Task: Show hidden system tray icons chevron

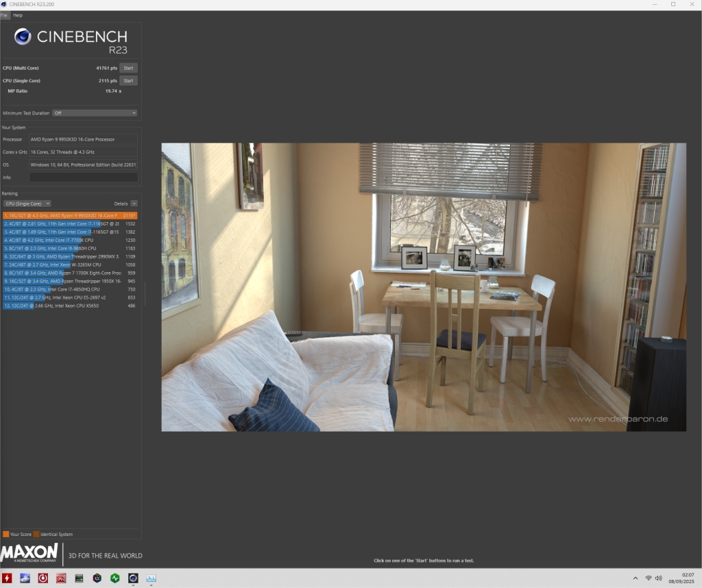Action: pos(635,578)
